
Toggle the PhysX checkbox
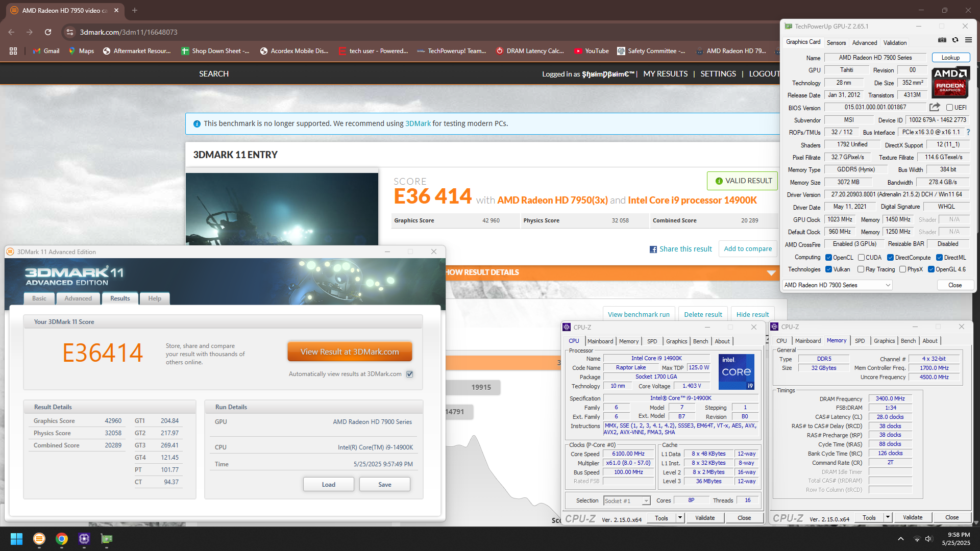click(902, 269)
